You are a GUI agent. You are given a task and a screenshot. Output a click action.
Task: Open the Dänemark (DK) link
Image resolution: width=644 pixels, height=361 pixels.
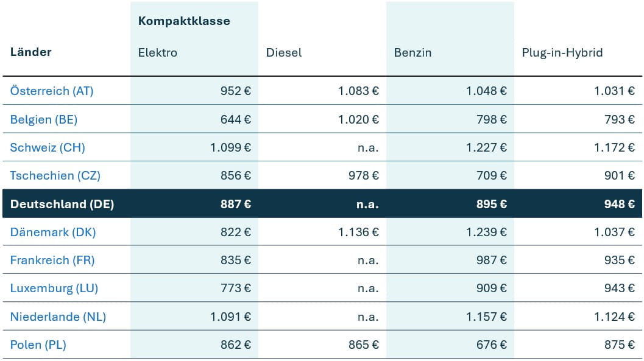click(x=53, y=232)
